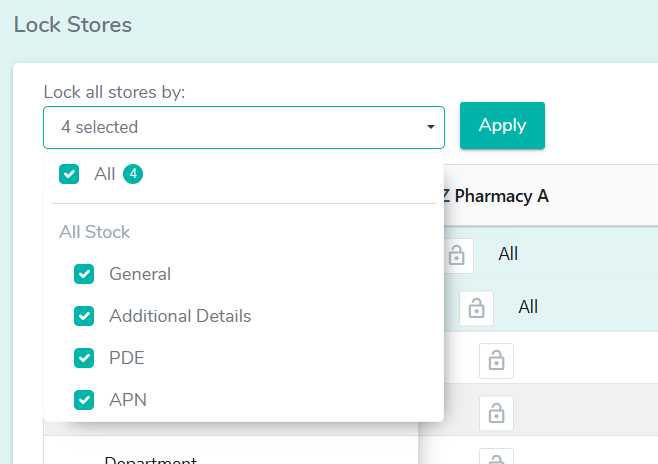Untick the General checkbox
The image size is (658, 464).
84,274
